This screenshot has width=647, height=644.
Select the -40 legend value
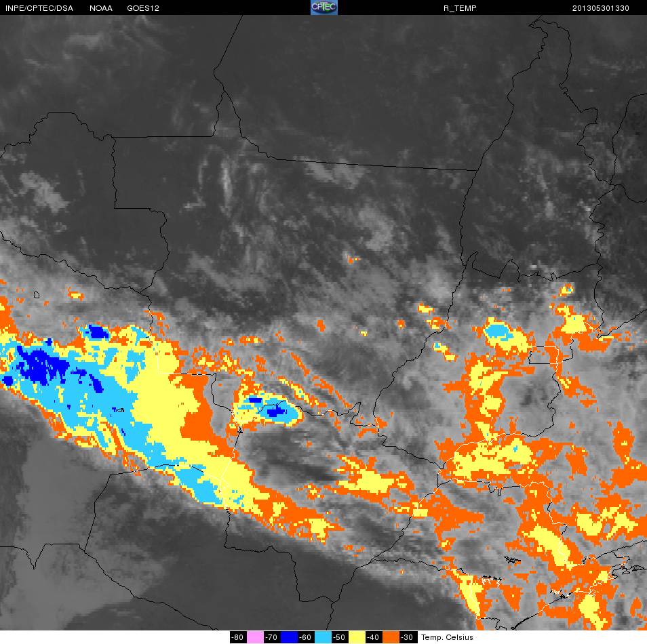pyautogui.click(x=372, y=637)
